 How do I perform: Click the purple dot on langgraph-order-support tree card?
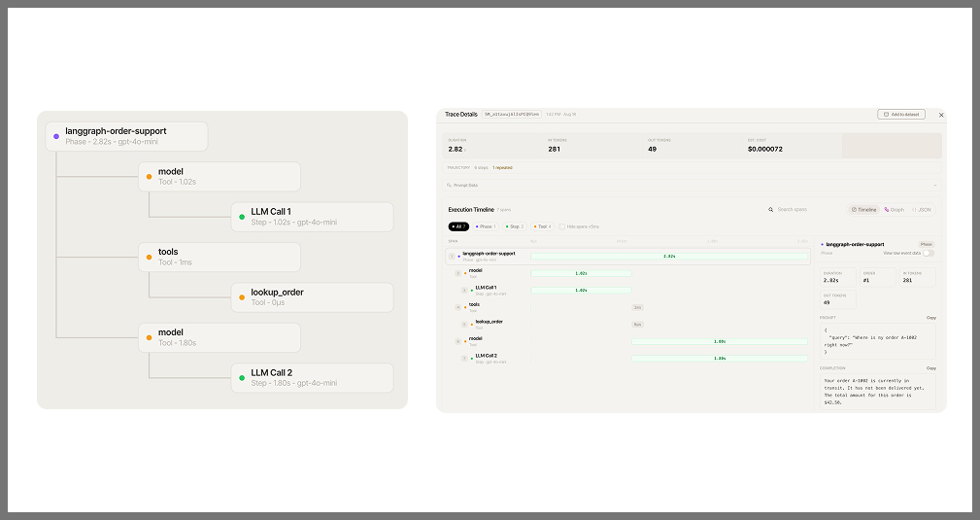coord(56,136)
